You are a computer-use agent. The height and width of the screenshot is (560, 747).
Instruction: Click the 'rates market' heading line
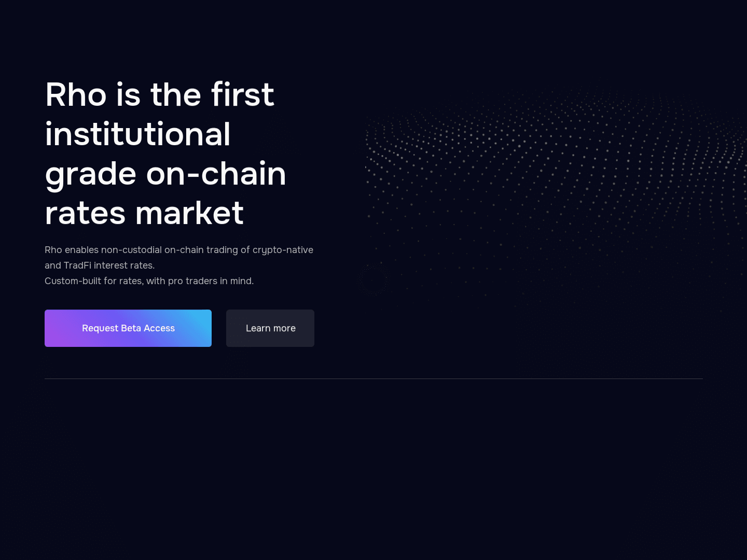[x=144, y=213]
